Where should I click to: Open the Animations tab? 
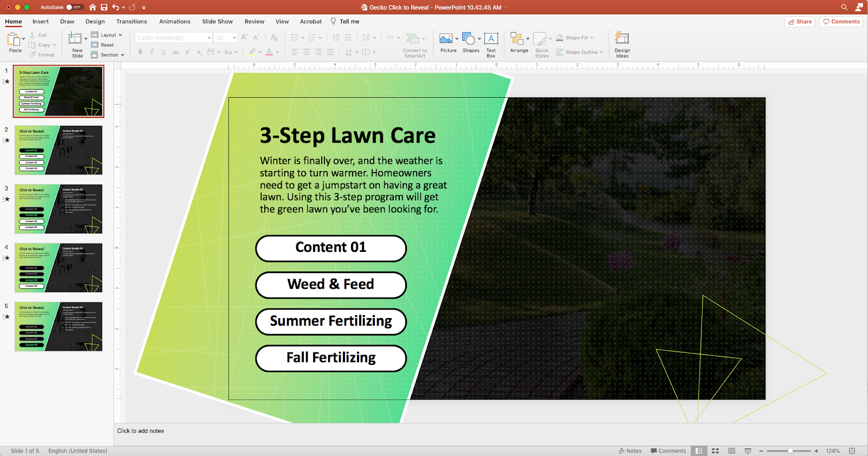[x=175, y=22]
